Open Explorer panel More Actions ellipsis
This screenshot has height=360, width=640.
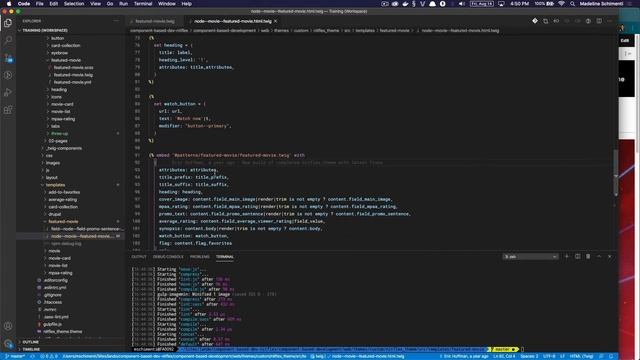[x=116, y=21]
